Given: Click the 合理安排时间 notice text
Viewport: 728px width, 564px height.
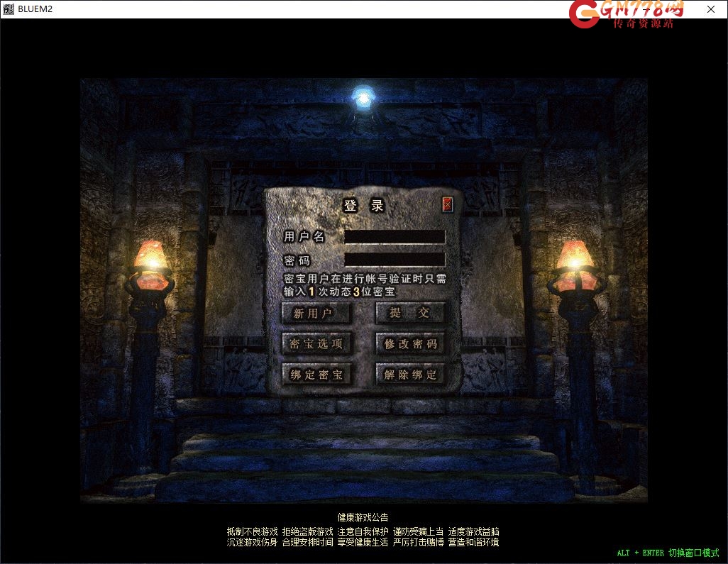Looking at the screenshot, I should [x=307, y=542].
